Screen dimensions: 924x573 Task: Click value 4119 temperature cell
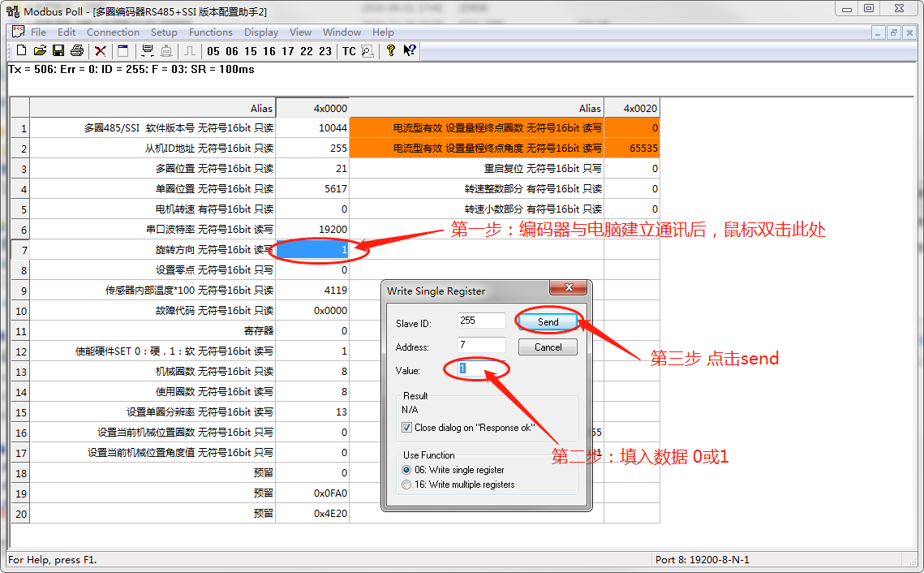pos(312,290)
